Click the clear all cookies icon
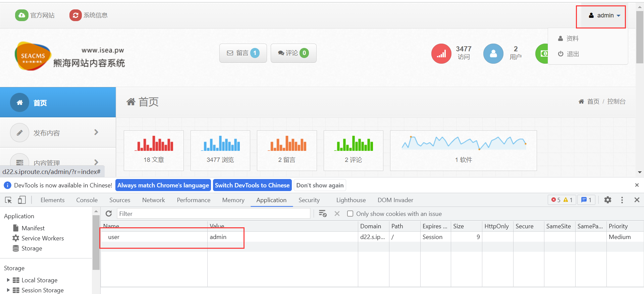This screenshot has height=294, width=644. click(x=323, y=214)
